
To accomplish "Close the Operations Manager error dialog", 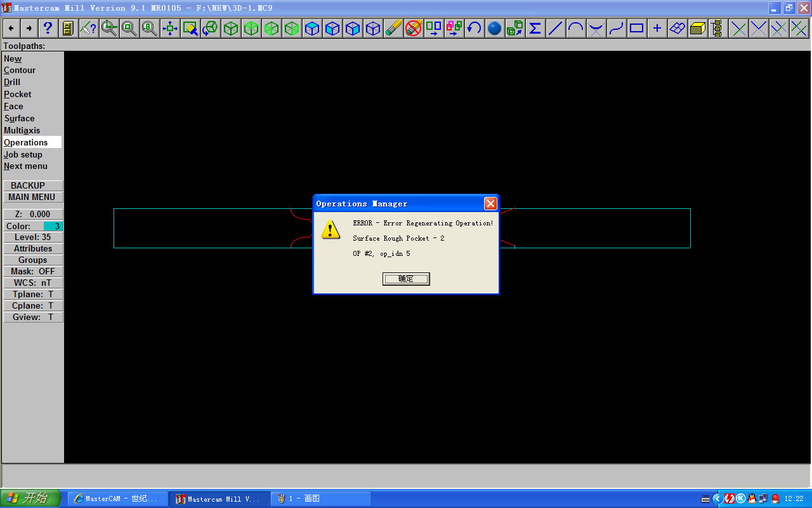I will [490, 203].
